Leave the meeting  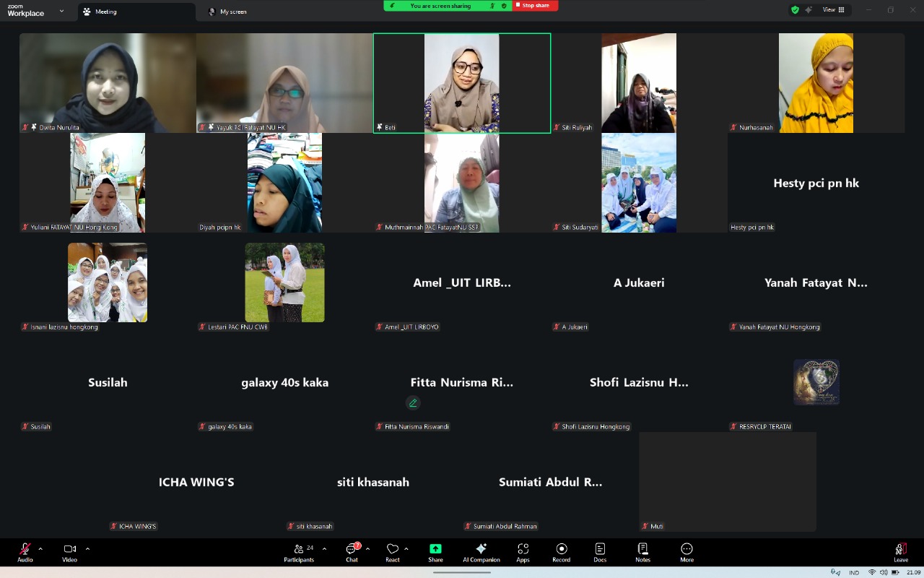900,552
